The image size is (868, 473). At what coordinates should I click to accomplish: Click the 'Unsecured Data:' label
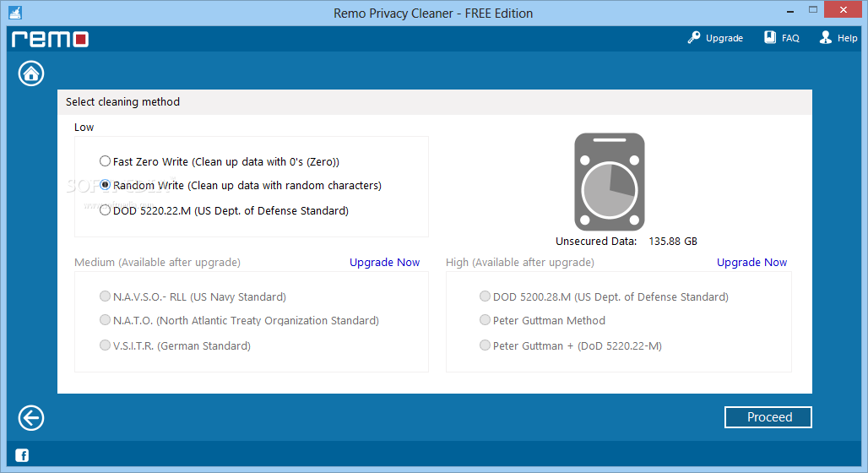(596, 242)
